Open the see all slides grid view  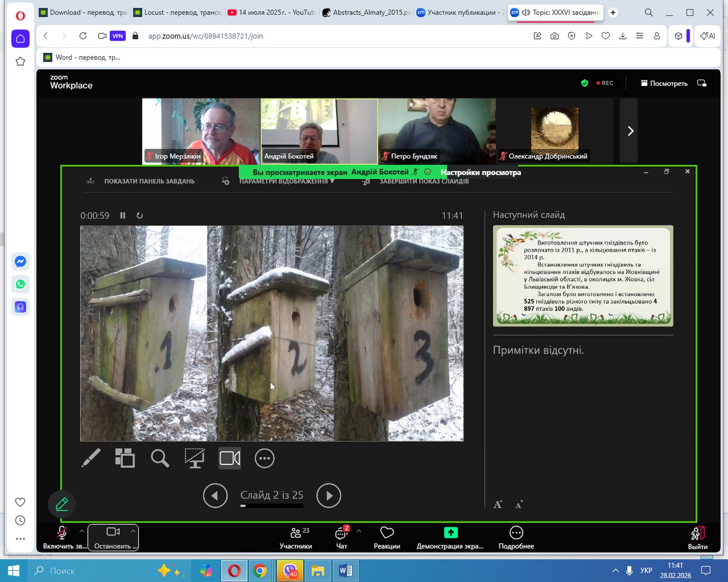tap(125, 458)
